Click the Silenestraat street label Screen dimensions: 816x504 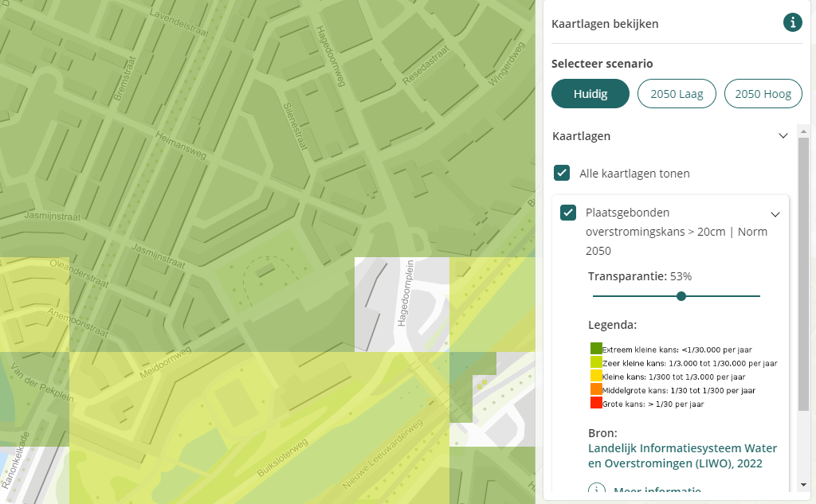(295, 127)
